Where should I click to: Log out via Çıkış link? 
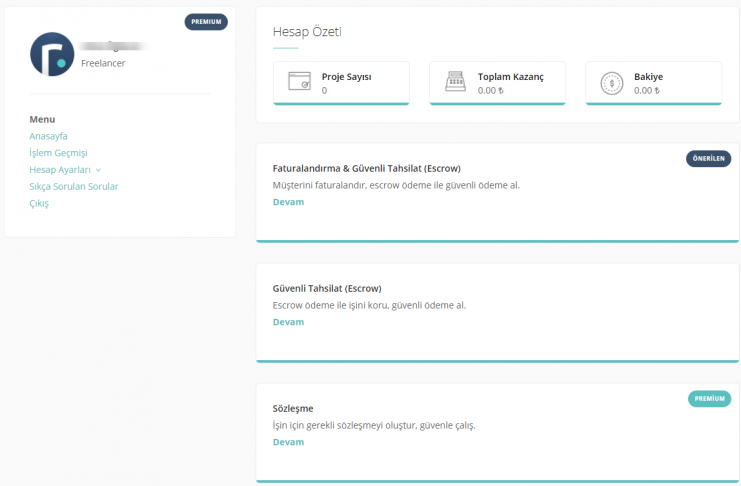point(39,204)
